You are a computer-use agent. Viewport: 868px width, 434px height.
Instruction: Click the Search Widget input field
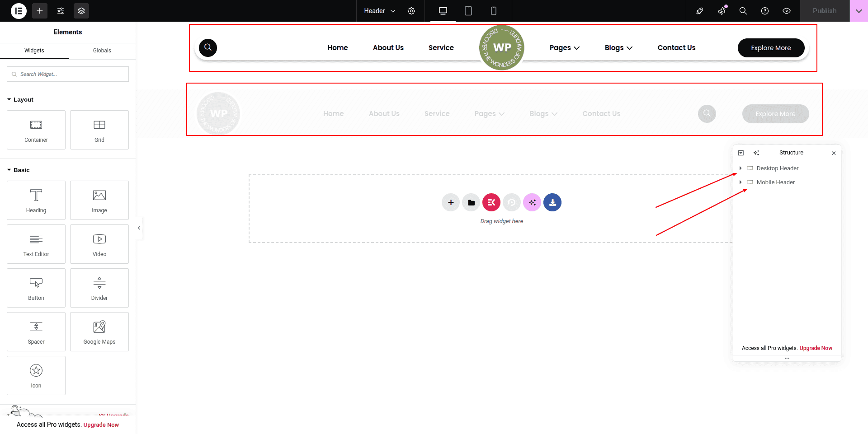point(68,74)
